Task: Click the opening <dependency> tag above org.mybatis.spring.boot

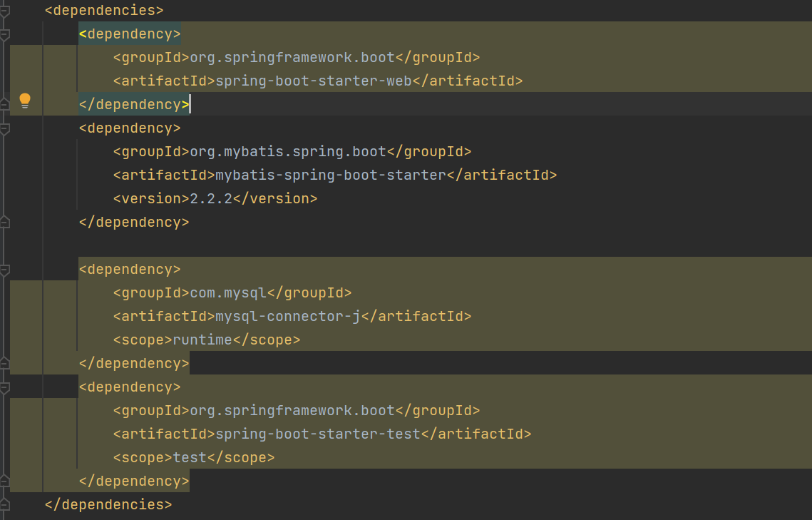Action: point(130,128)
